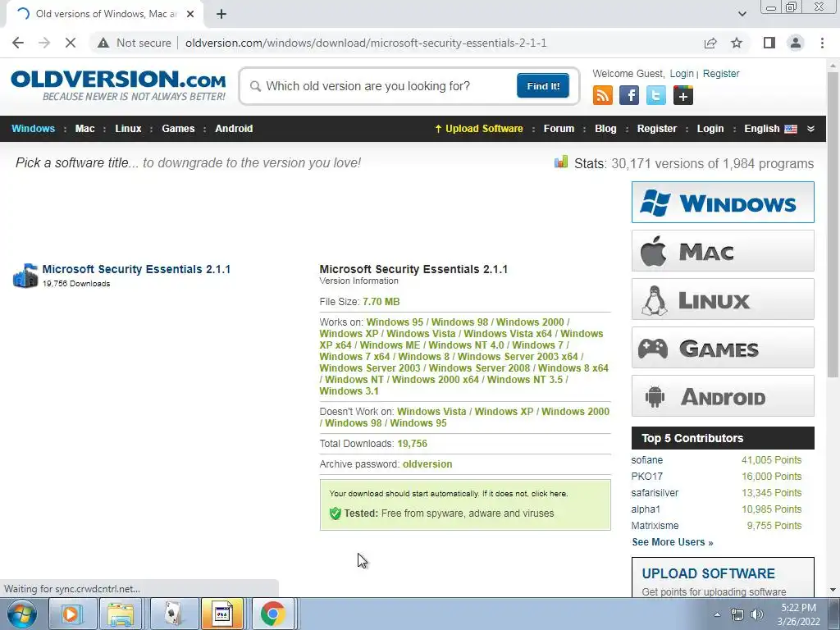Open the Mac nav menu item
The image size is (840, 630).
[x=84, y=129]
